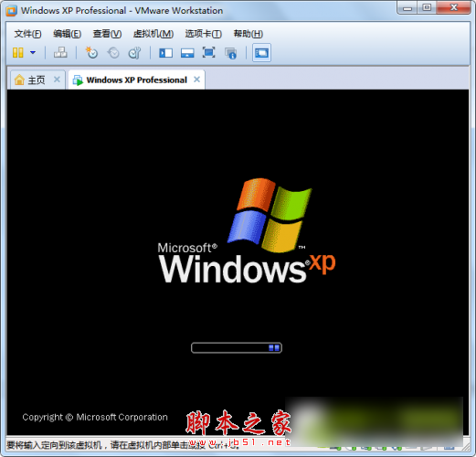
Task: Open the snapshot manager wrench icon
Action: [x=134, y=53]
